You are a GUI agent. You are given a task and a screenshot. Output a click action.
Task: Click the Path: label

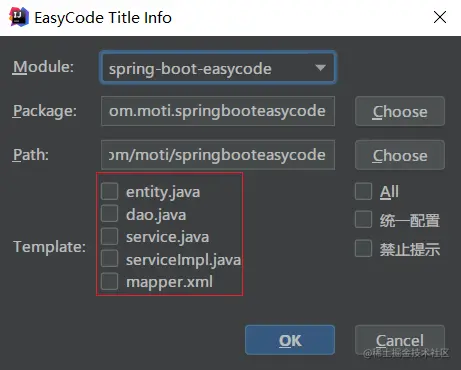pos(31,155)
